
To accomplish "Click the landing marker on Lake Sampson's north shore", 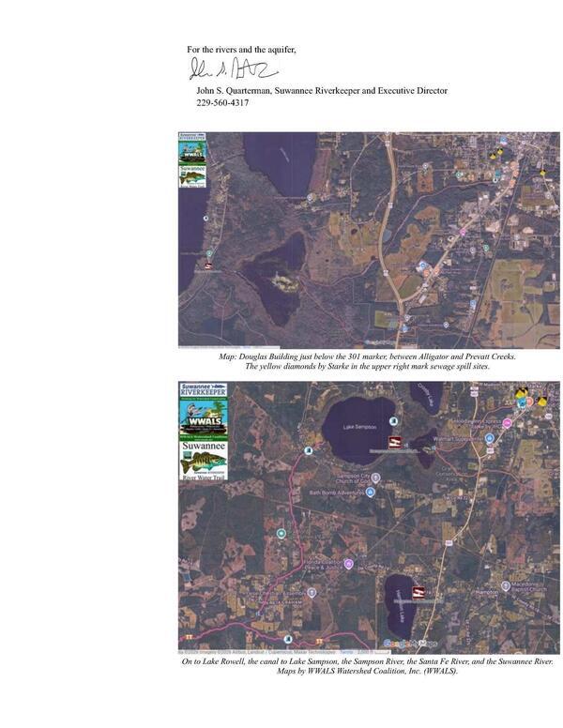I will [394, 421].
